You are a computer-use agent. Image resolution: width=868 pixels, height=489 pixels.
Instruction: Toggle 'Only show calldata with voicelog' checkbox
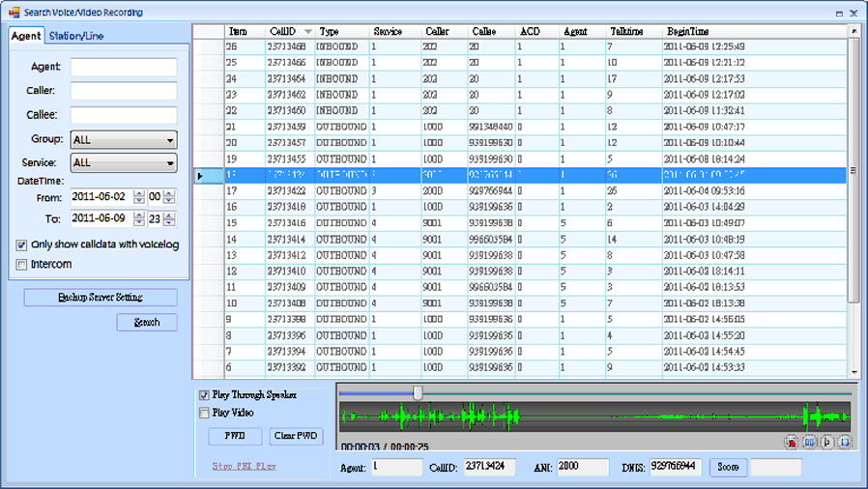[x=21, y=244]
